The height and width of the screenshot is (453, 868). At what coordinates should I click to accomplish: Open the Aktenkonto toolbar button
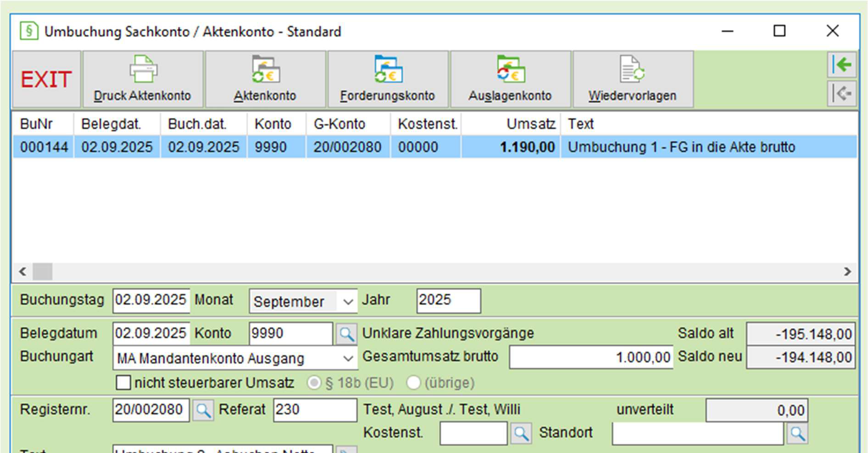pos(265,79)
